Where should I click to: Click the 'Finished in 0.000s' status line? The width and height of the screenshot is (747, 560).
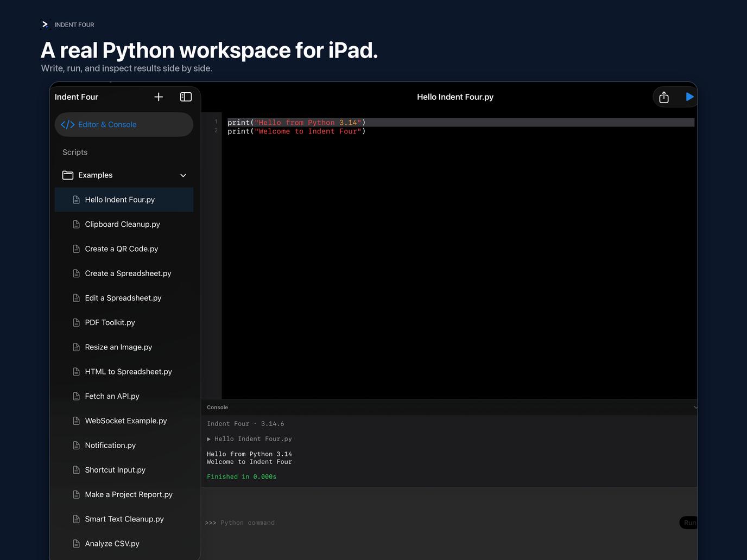(x=242, y=476)
